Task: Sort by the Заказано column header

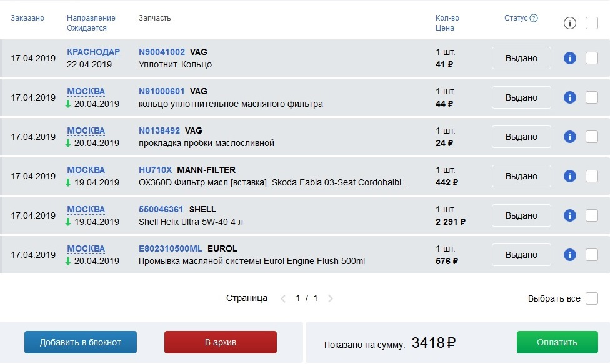Action: tap(27, 18)
